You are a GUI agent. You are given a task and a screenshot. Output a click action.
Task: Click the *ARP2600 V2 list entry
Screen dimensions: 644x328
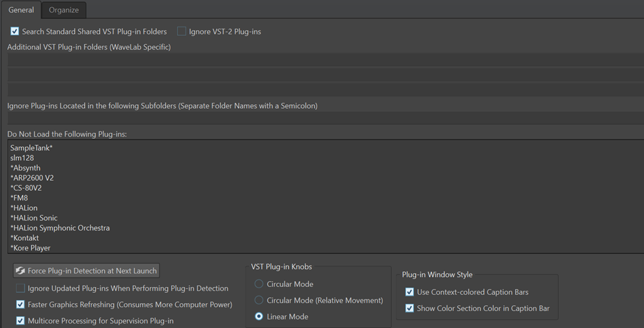click(32, 178)
